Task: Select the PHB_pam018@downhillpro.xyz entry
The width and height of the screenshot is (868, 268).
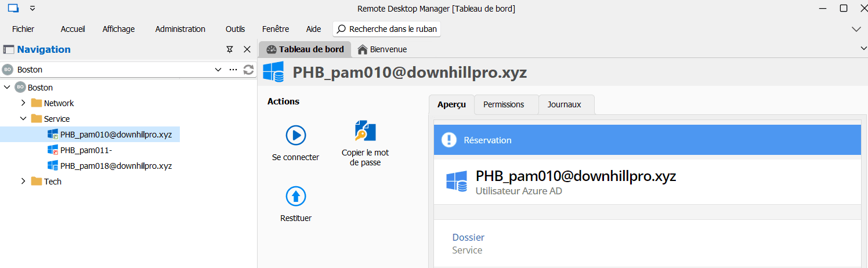Action: [x=115, y=166]
